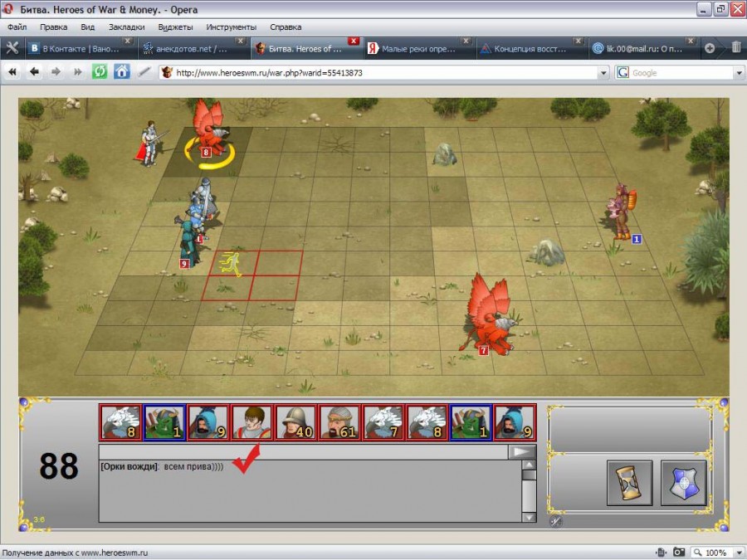
Task: Click the shield defend button
Action: click(683, 482)
